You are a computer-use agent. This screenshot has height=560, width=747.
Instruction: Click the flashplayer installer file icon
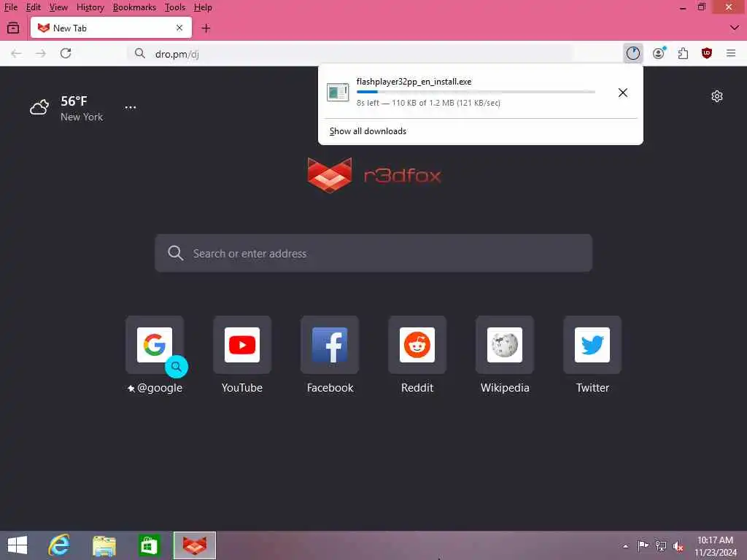[338, 93]
